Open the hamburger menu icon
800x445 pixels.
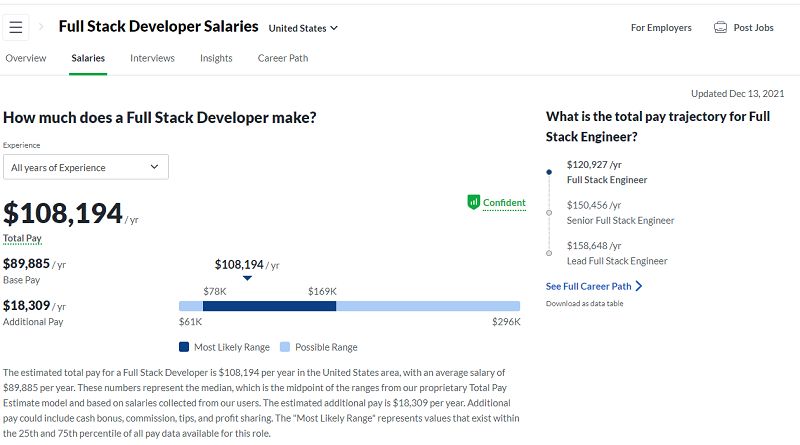[x=16, y=27]
